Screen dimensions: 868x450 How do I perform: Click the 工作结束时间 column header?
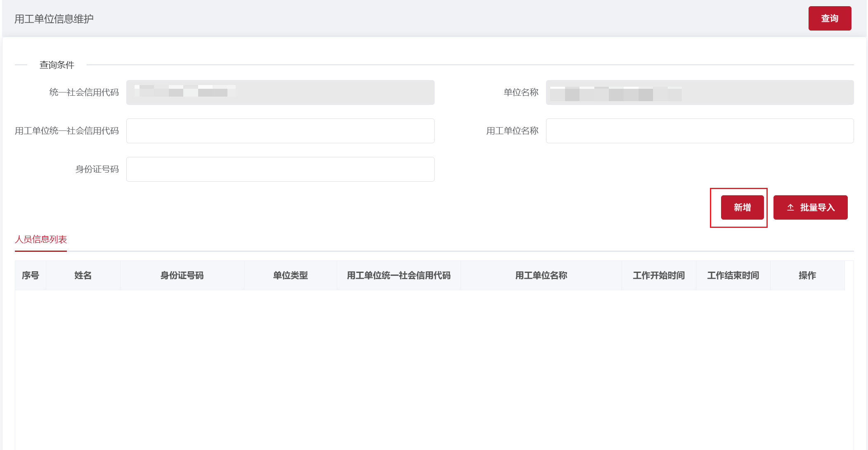pyautogui.click(x=733, y=275)
